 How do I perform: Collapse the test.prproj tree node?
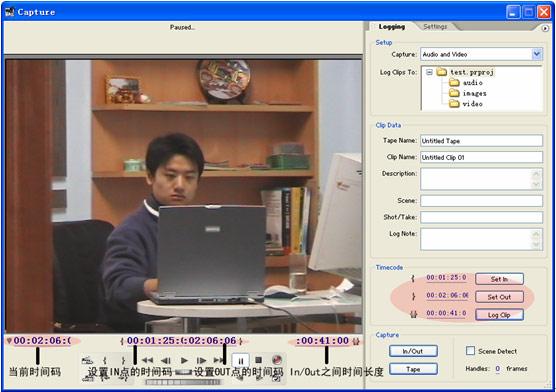click(x=429, y=72)
